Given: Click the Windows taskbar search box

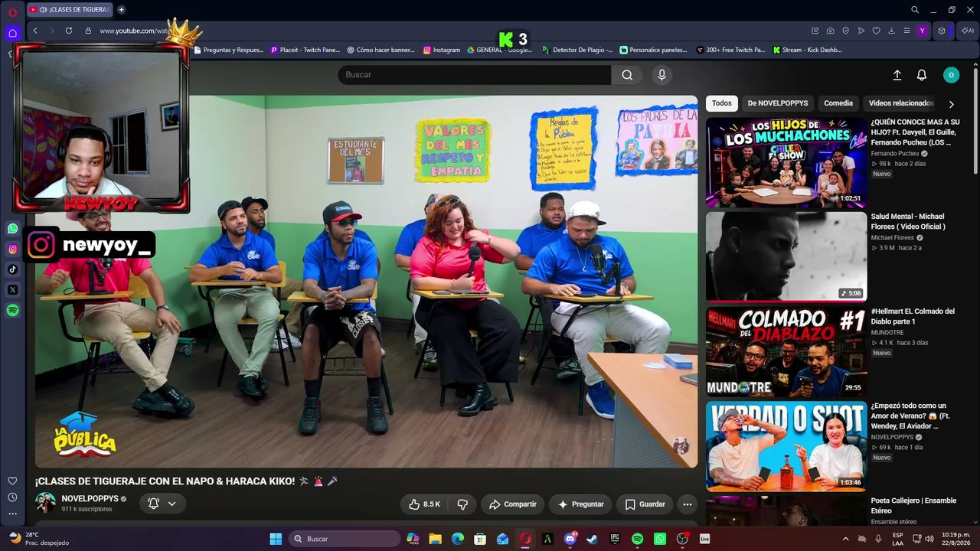Looking at the screenshot, I should [x=345, y=539].
